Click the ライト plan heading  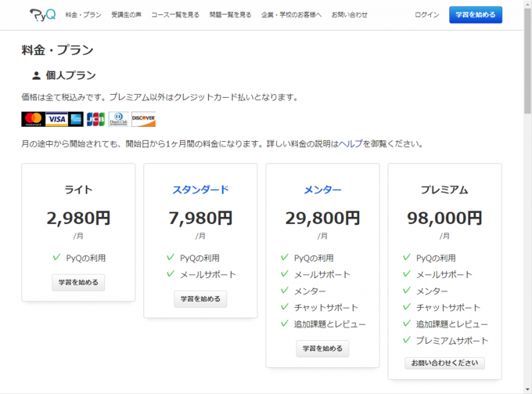(x=78, y=190)
